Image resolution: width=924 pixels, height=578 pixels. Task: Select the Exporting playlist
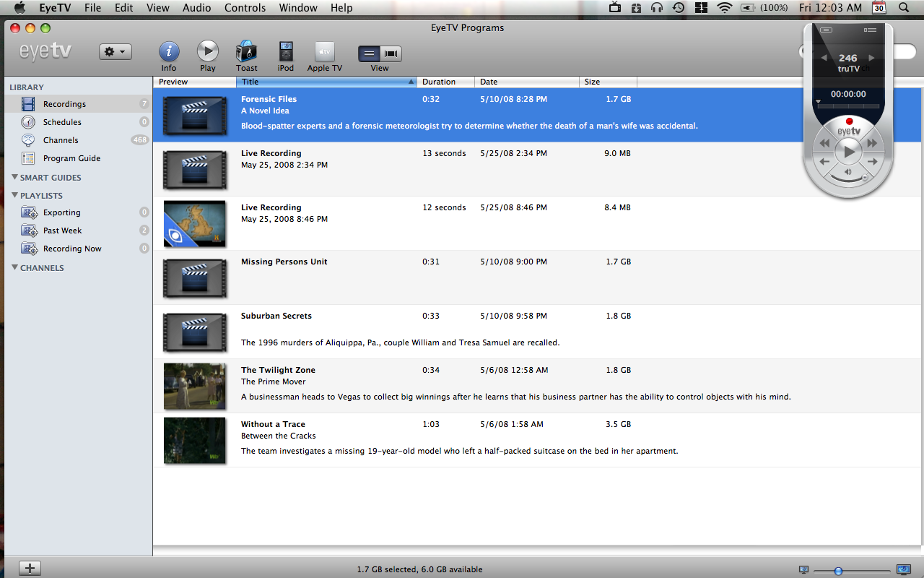point(78,212)
